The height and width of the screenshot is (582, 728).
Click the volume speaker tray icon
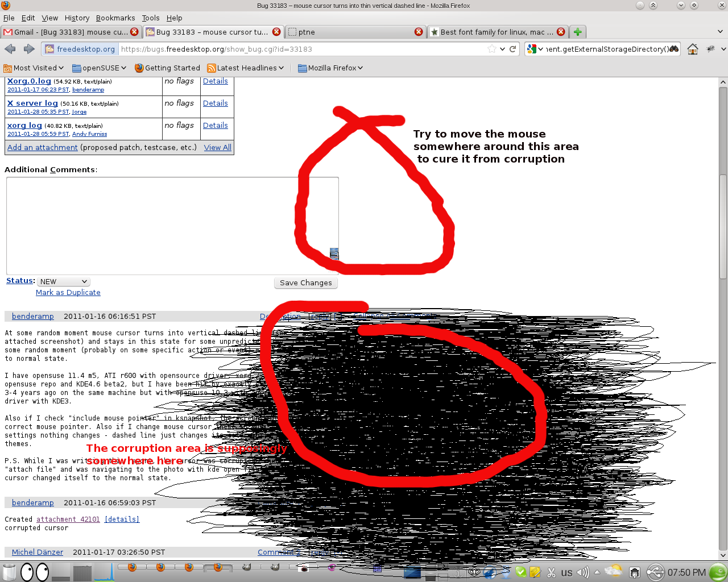pos(582,572)
